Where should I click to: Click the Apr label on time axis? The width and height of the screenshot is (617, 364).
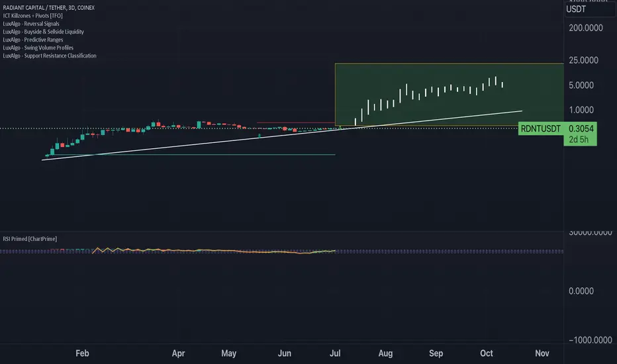[178, 353]
